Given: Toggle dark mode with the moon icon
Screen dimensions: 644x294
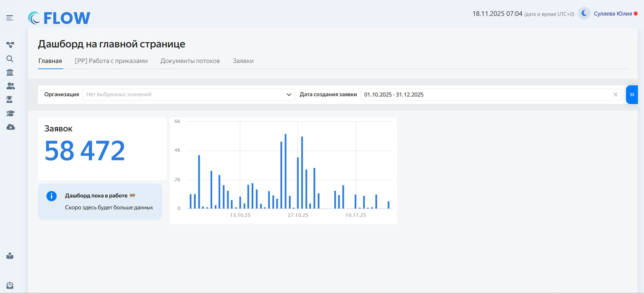Looking at the screenshot, I should pyautogui.click(x=584, y=14).
